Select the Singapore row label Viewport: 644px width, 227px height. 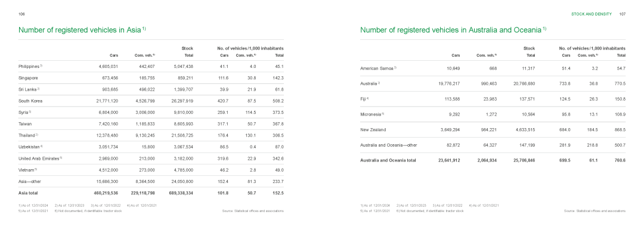point(28,77)
